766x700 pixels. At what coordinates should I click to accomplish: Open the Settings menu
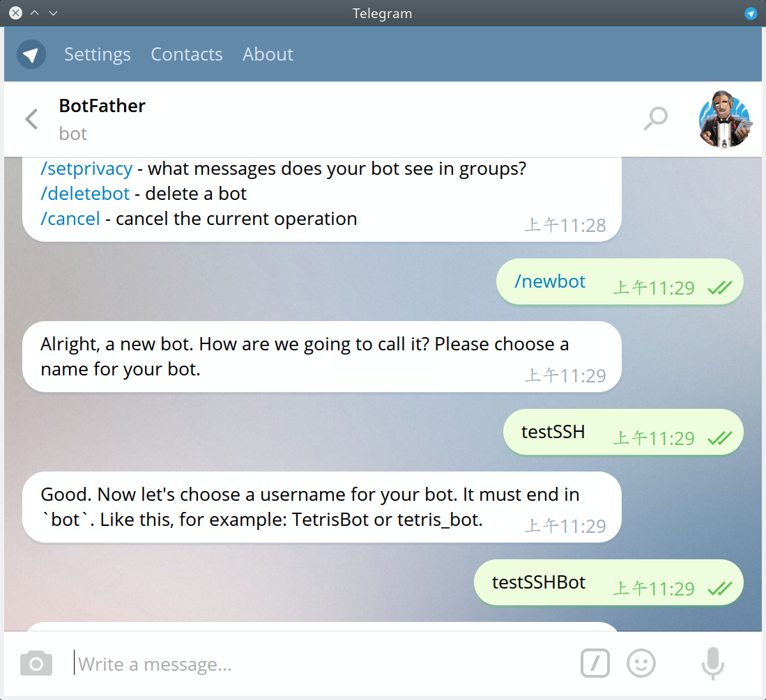click(97, 54)
